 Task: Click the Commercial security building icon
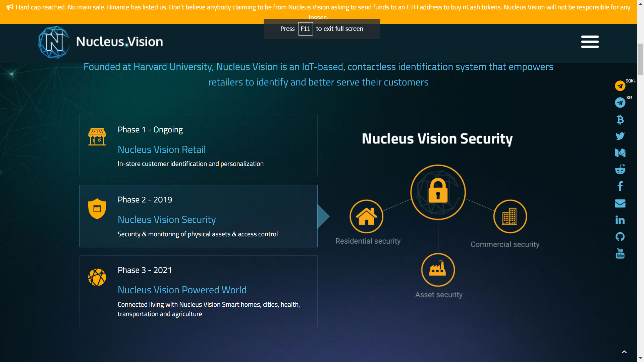tap(510, 217)
